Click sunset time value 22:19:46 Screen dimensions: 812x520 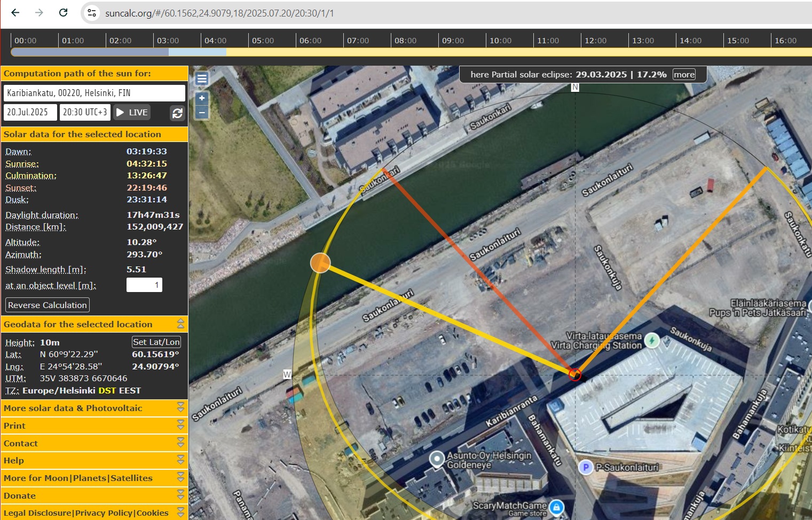[x=147, y=188]
